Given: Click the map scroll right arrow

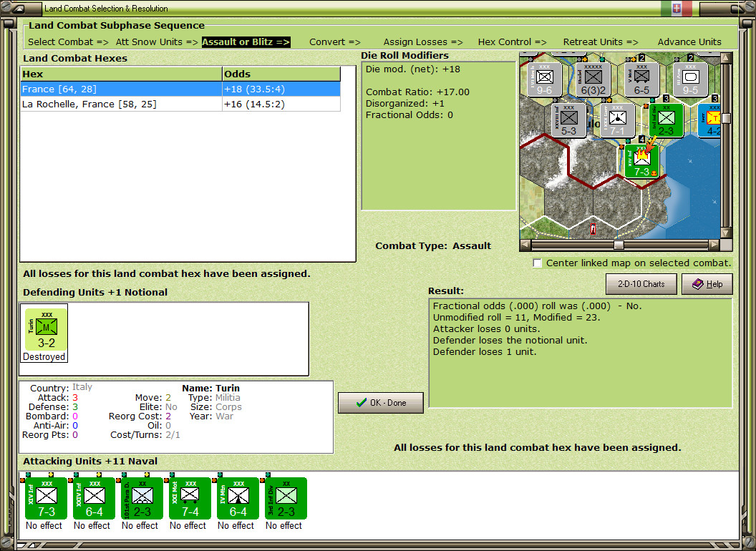Looking at the screenshot, I should [714, 245].
